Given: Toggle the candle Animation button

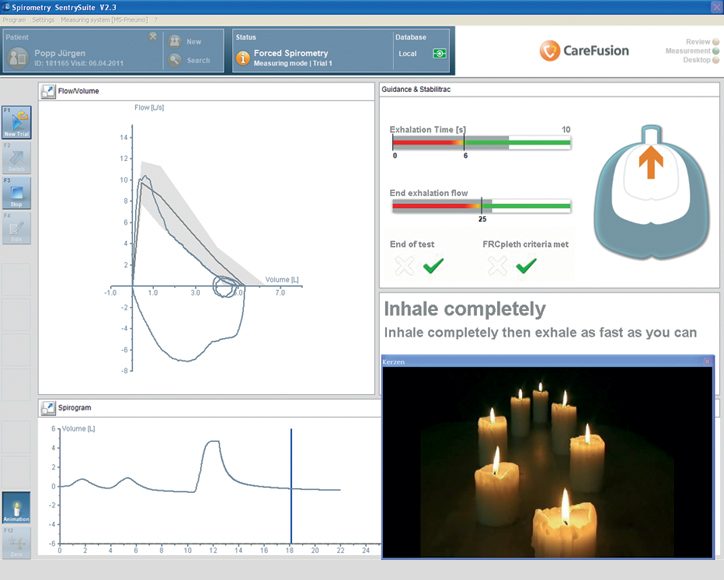Looking at the screenshot, I should tap(16, 508).
